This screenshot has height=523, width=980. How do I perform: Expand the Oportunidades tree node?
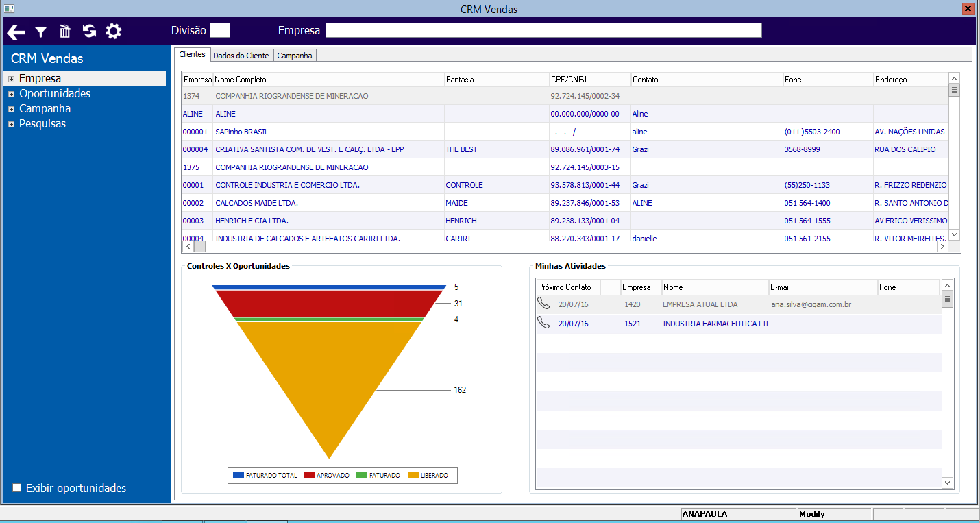[x=11, y=94]
